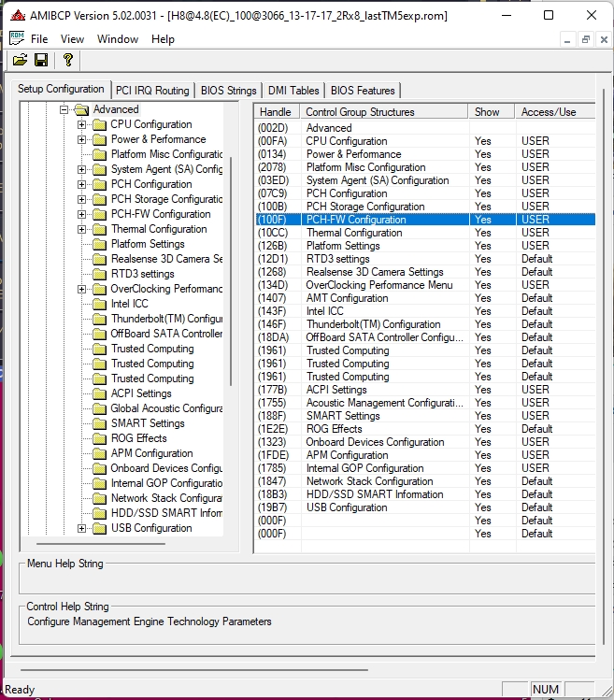Select the Global Acoustic Configuration tree item
Viewport: 614px width, 700px height.
point(166,408)
